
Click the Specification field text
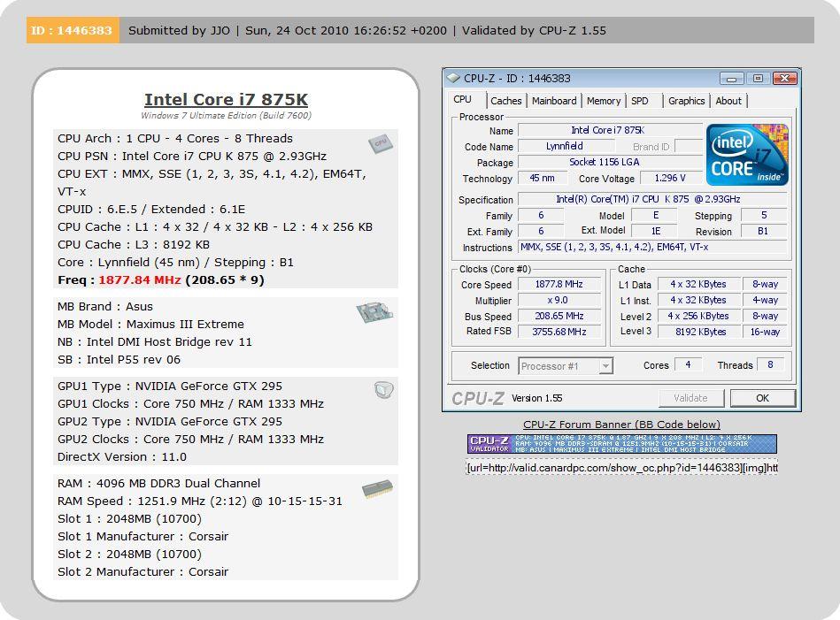tap(652, 199)
